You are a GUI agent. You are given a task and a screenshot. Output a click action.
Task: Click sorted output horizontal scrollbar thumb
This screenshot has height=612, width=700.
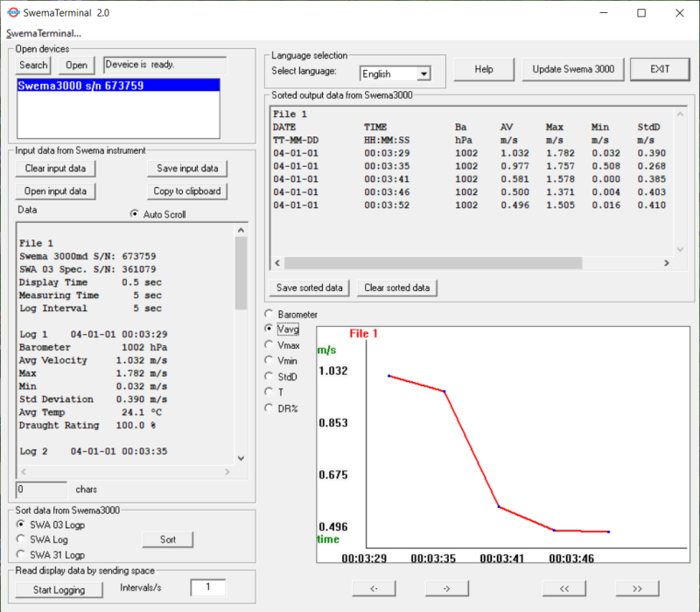(x=433, y=263)
